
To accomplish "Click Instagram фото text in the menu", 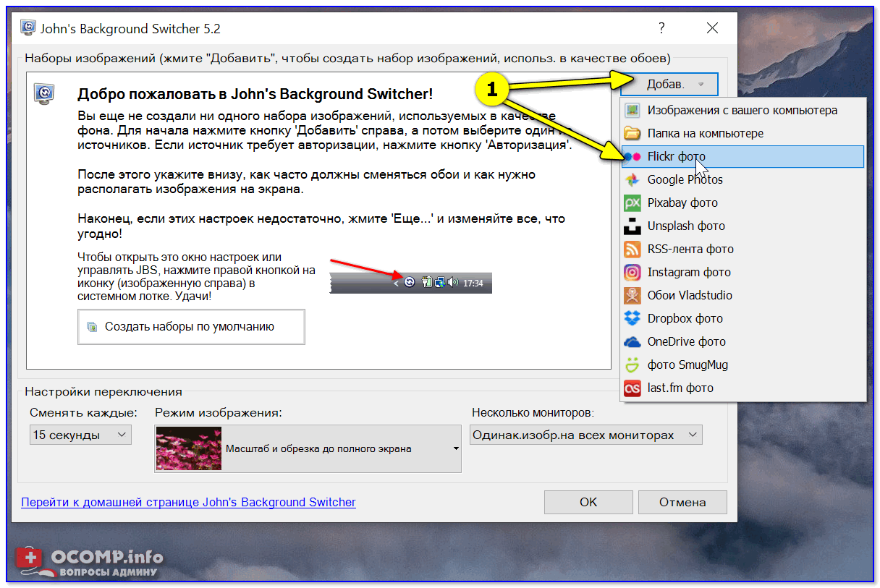I will [x=689, y=272].
